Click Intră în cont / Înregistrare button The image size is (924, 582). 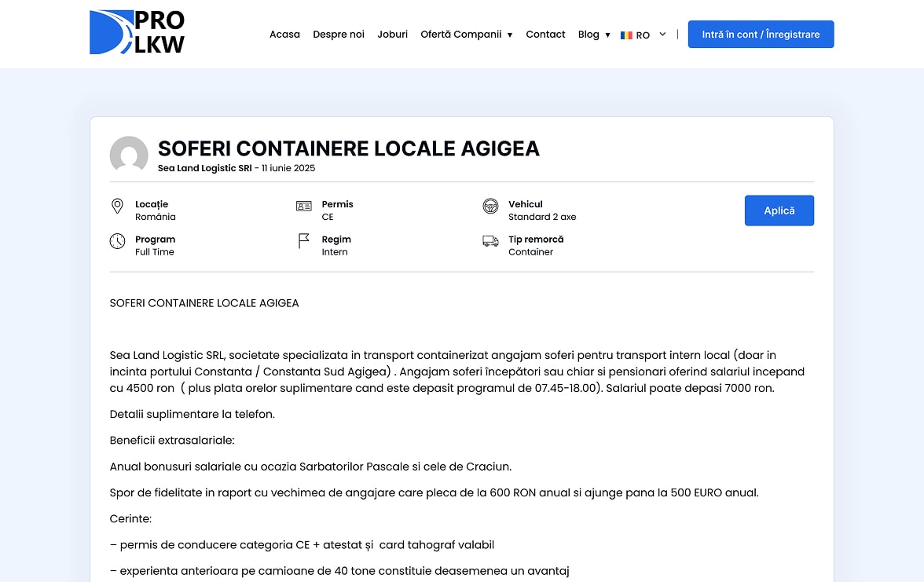tap(761, 35)
